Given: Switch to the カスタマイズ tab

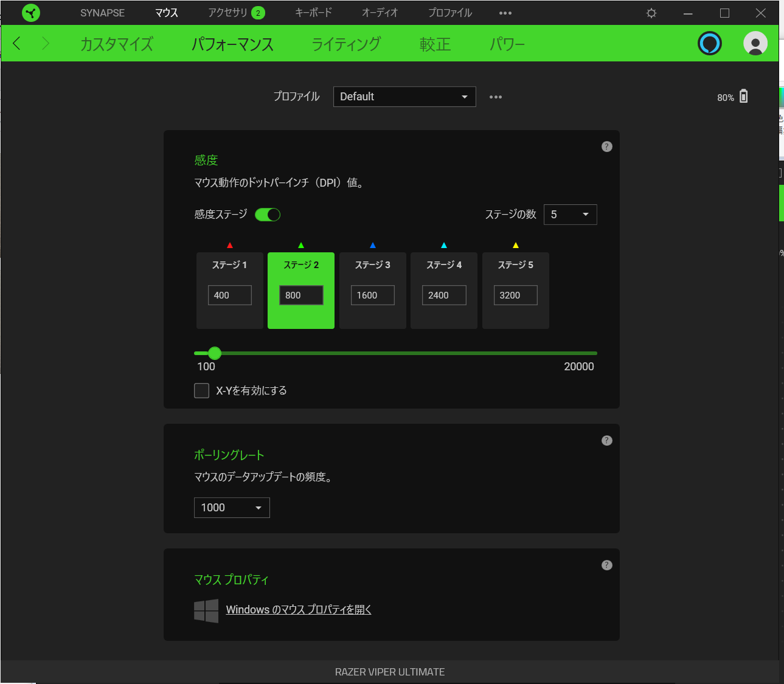Looking at the screenshot, I should coord(117,44).
